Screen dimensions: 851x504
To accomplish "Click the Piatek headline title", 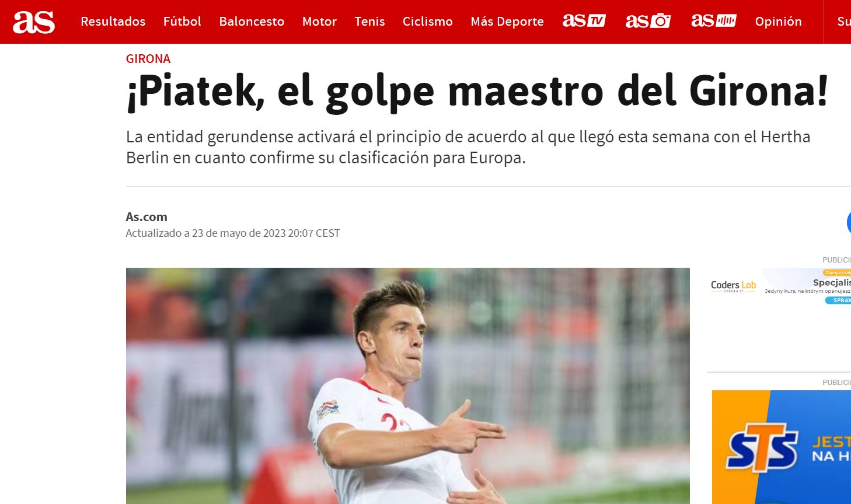I will pos(477,92).
